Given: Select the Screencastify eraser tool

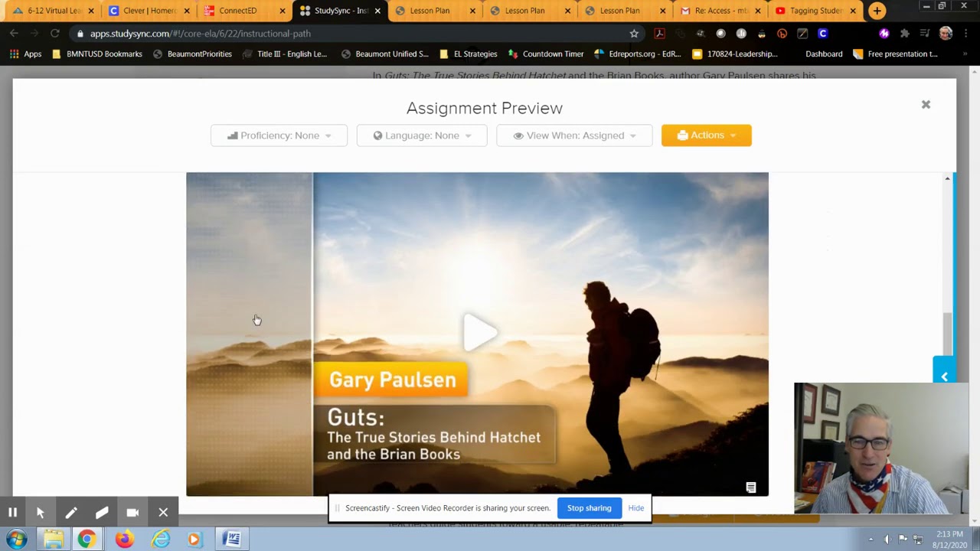Looking at the screenshot, I should click(x=102, y=513).
